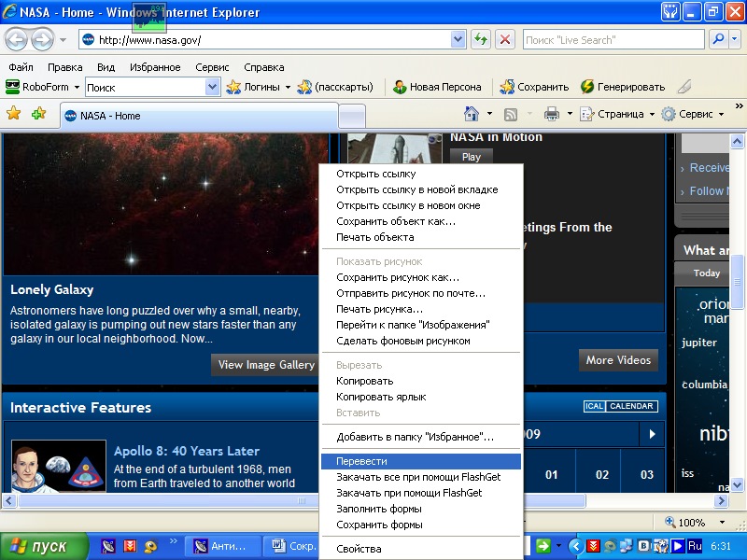Click the Today tab in What are panel
Screen dimensions: 747x560
click(707, 273)
